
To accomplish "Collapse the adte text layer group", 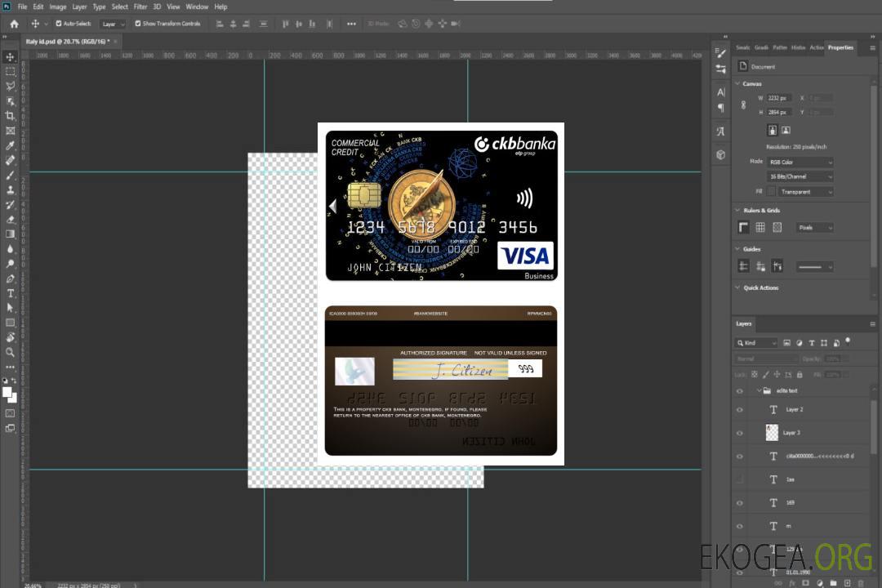I will pyautogui.click(x=759, y=390).
